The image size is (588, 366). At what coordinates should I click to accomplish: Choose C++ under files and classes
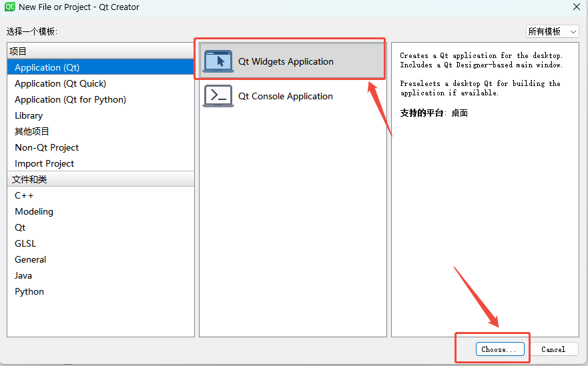(x=24, y=195)
